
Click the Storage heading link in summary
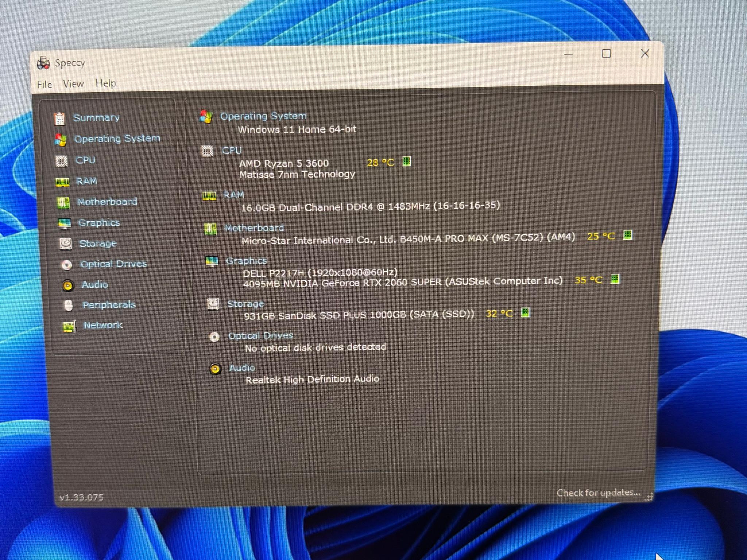[x=245, y=304]
